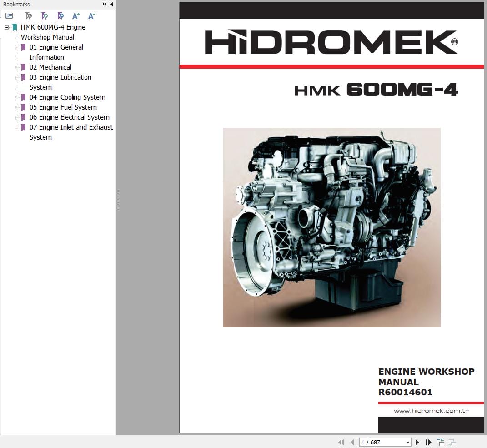The width and height of the screenshot is (487, 448).
Task: Click the engine image on cover page
Action: pyautogui.click(x=331, y=227)
